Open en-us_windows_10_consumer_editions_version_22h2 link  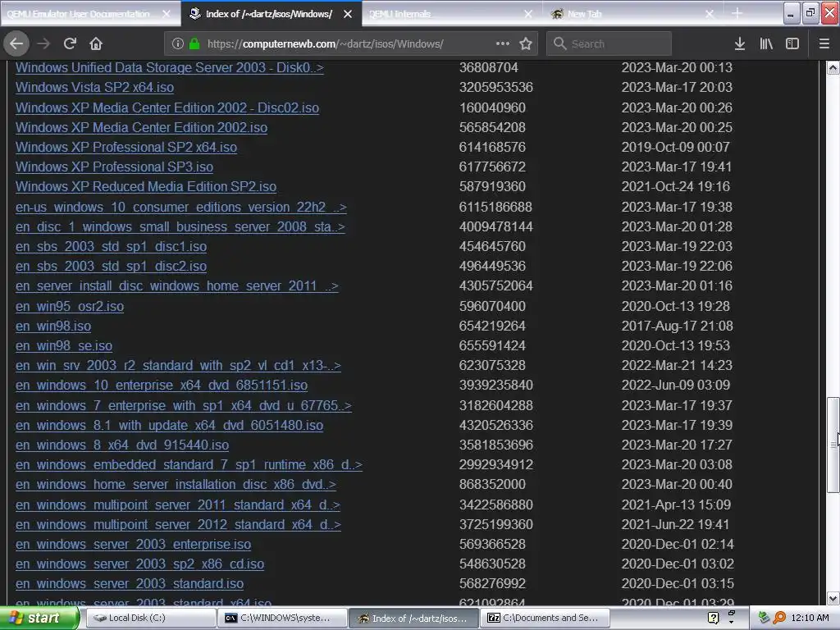point(181,208)
